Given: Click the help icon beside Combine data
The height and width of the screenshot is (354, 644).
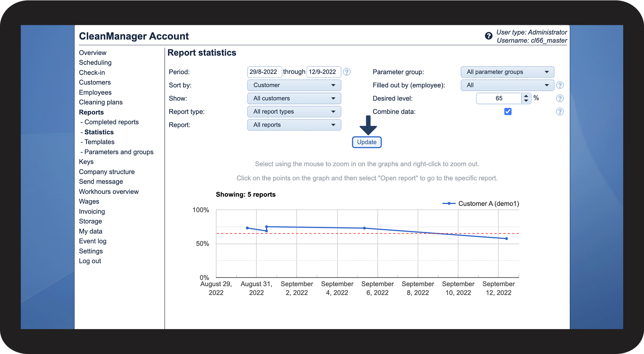Looking at the screenshot, I should point(560,112).
